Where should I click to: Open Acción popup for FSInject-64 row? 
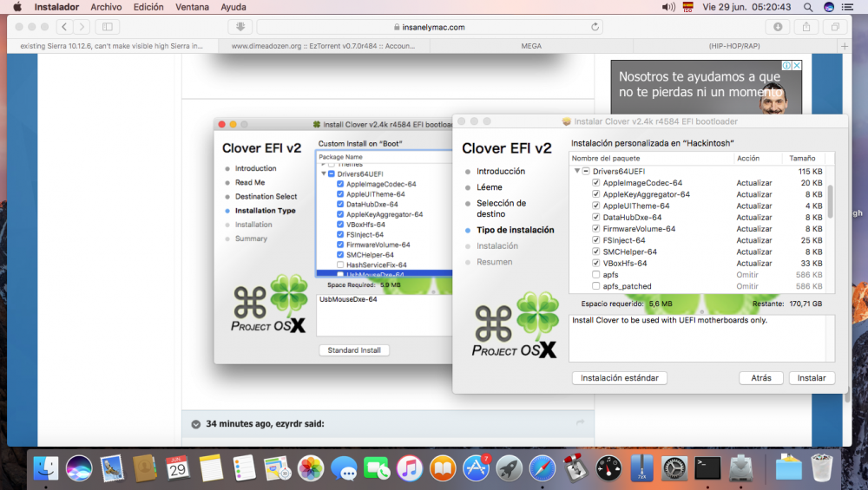[x=754, y=240]
